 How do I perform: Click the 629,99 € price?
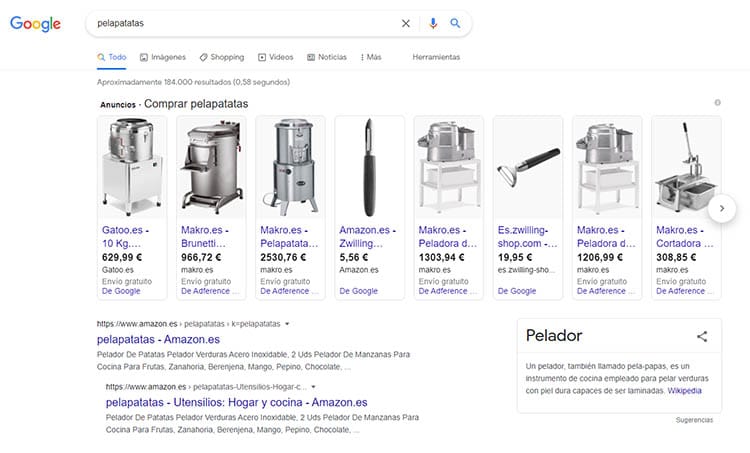[122, 257]
